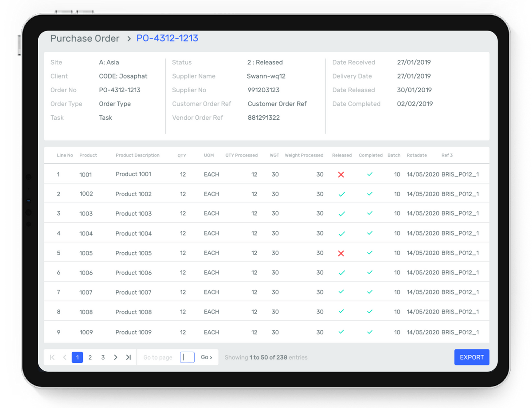Advance to next page arrow
This screenshot has width=532, height=408.
coord(116,357)
